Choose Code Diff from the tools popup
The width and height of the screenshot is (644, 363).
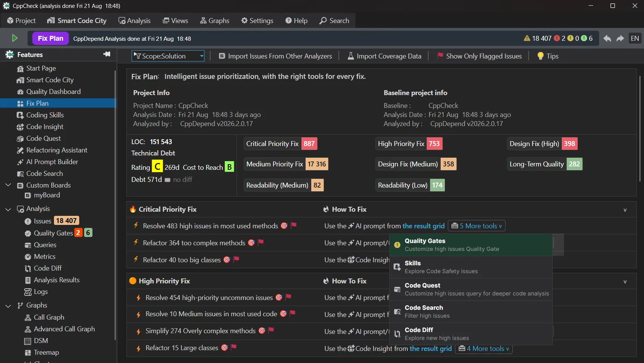[471, 334]
